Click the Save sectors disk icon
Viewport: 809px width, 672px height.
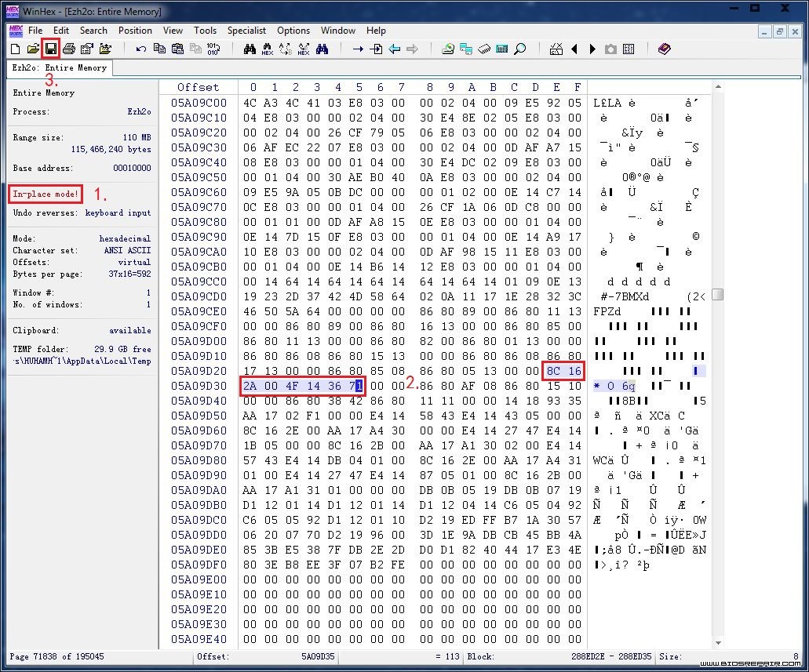point(50,49)
